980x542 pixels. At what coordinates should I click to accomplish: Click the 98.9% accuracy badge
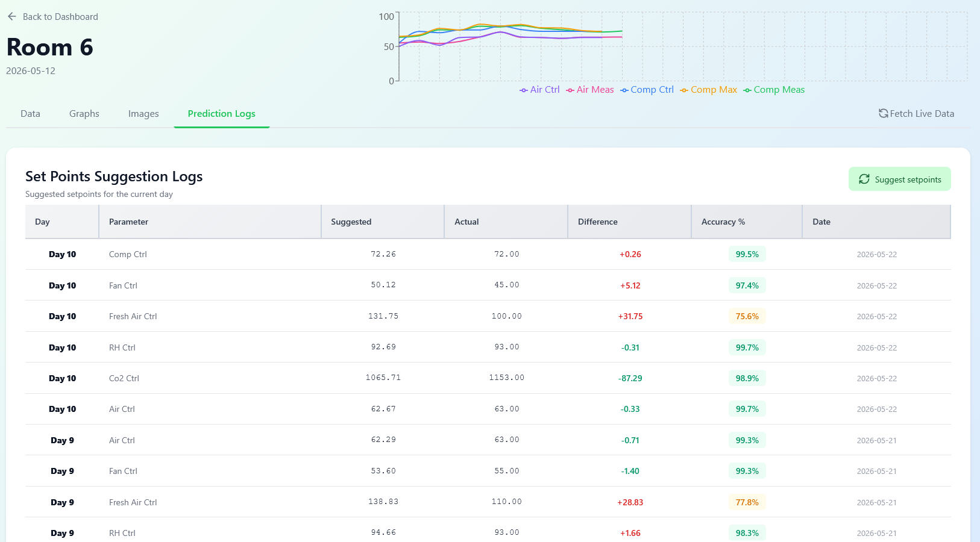tap(747, 378)
